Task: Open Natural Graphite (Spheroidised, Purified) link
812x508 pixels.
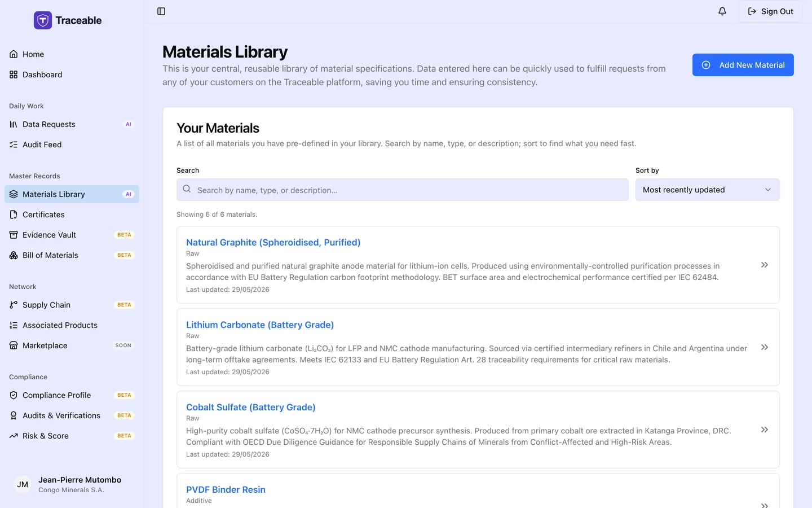Action: click(273, 242)
